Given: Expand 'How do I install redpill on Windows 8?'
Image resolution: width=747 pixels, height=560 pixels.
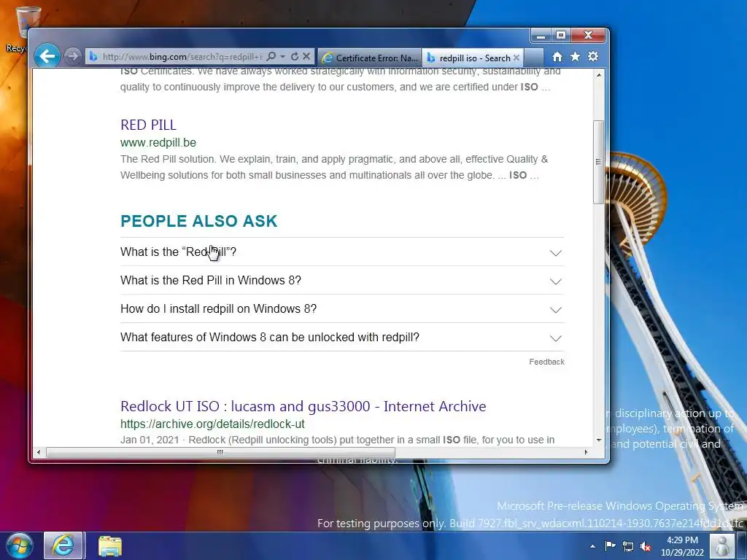Looking at the screenshot, I should click(341, 309).
